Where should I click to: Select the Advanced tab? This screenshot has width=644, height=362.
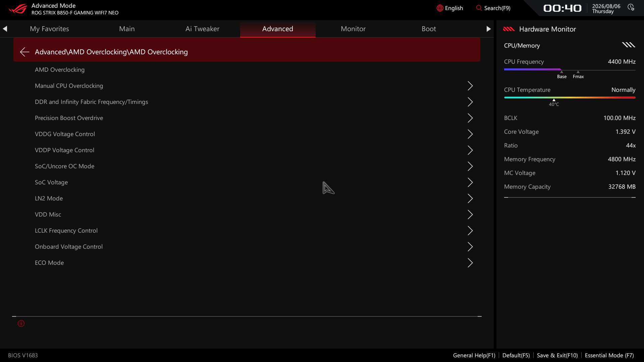point(278,29)
